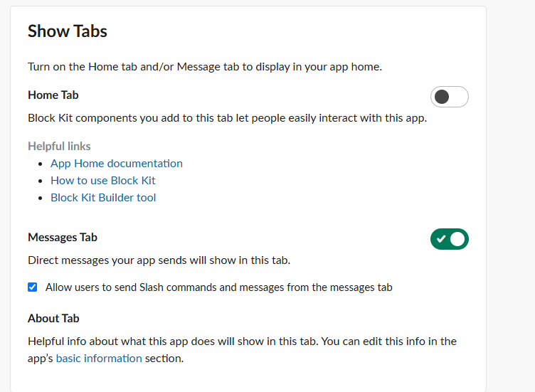The image size is (535, 392).
Task: Click the checkmark icon in the Messages Tab switch
Action: tap(441, 239)
